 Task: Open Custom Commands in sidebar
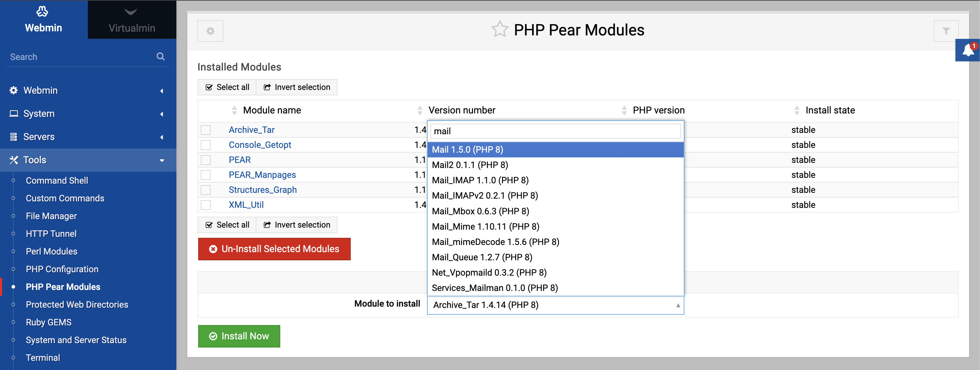[65, 198]
